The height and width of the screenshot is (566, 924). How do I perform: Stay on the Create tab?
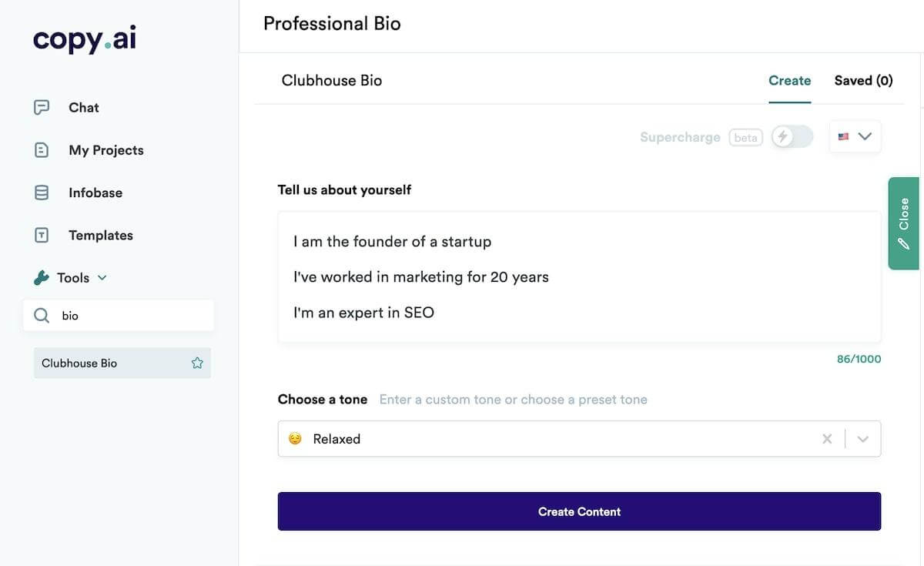coord(790,80)
